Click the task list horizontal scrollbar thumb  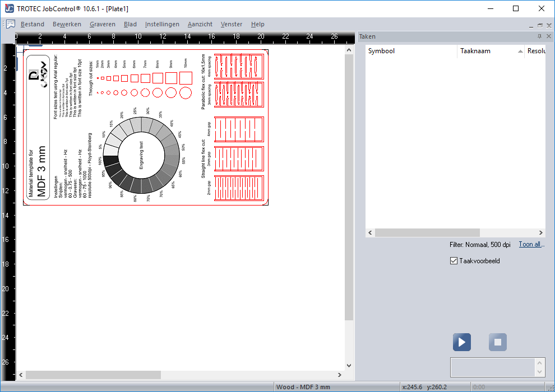(427, 232)
